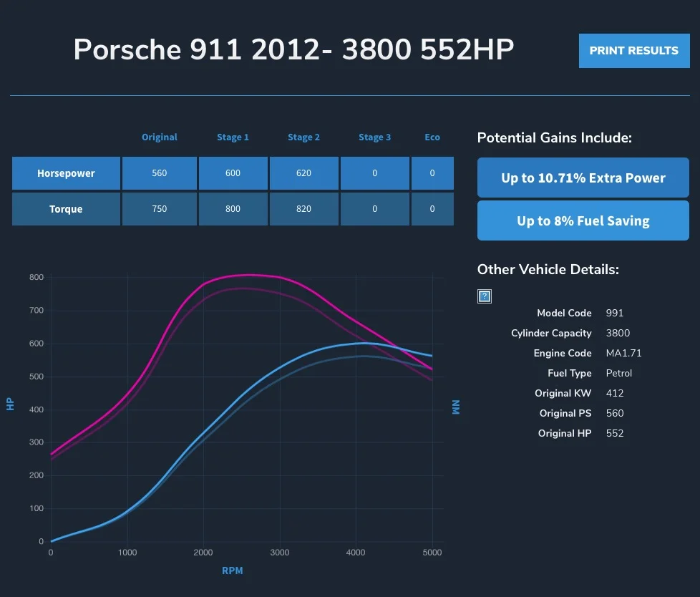Screen dimensions: 700x597
Task: Click Stage 1 horsepower value 600
Action: [x=233, y=173]
